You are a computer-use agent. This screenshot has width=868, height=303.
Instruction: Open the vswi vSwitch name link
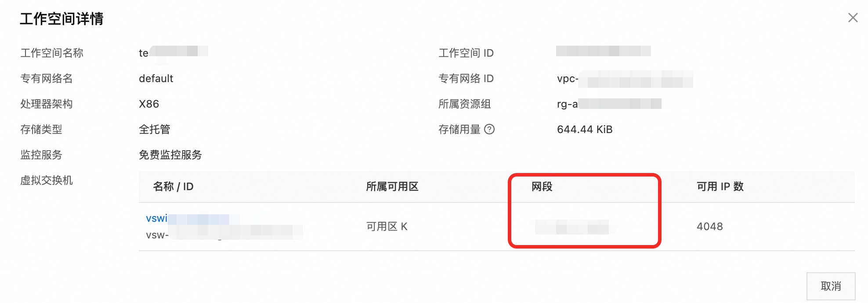tap(157, 218)
